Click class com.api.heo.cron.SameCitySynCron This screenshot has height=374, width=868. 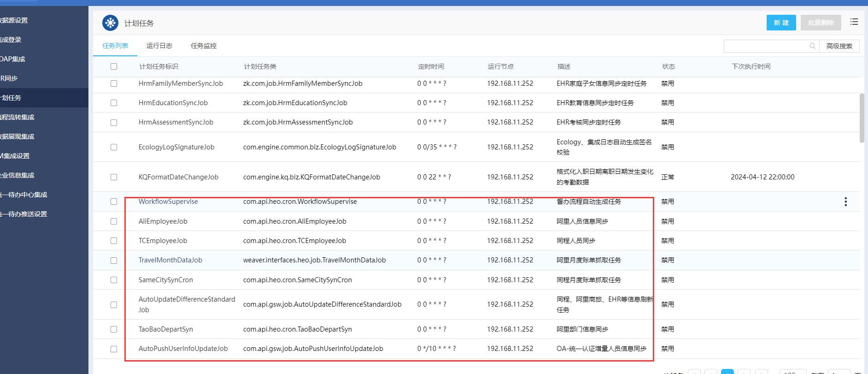[x=298, y=280]
